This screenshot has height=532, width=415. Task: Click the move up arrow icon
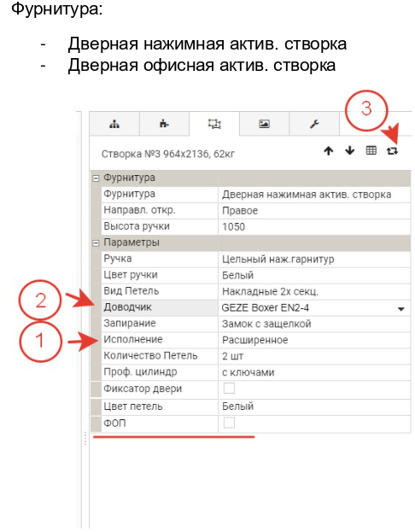[x=328, y=150]
